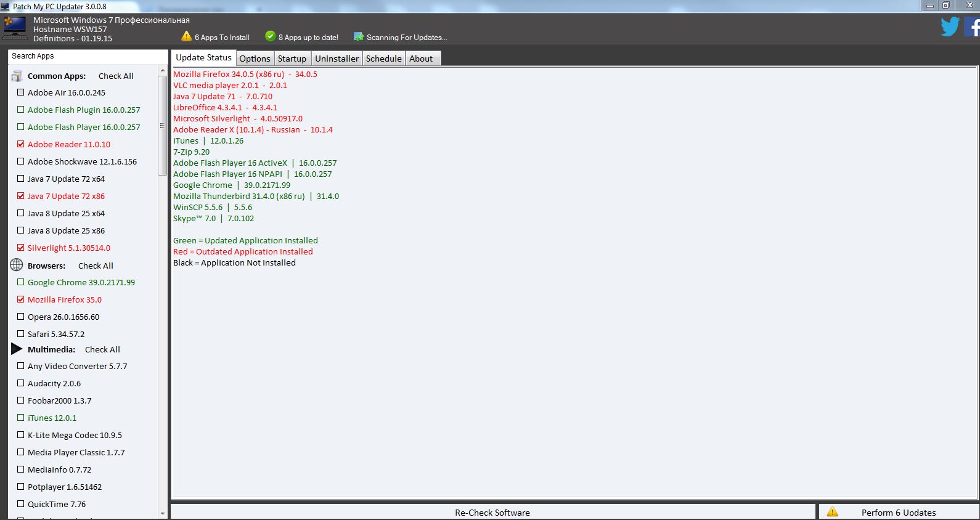This screenshot has height=520, width=980.
Task: Tick the Adobe Air 16.0.0.245 checkbox
Action: coord(21,92)
